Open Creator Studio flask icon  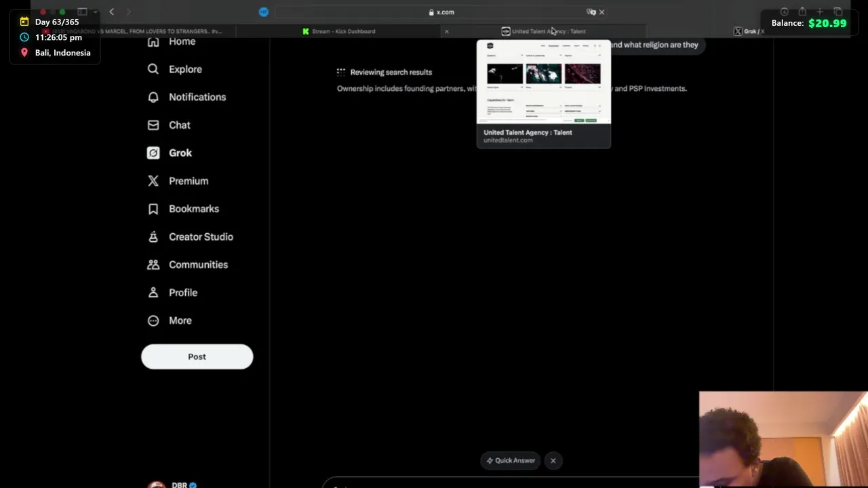point(153,237)
